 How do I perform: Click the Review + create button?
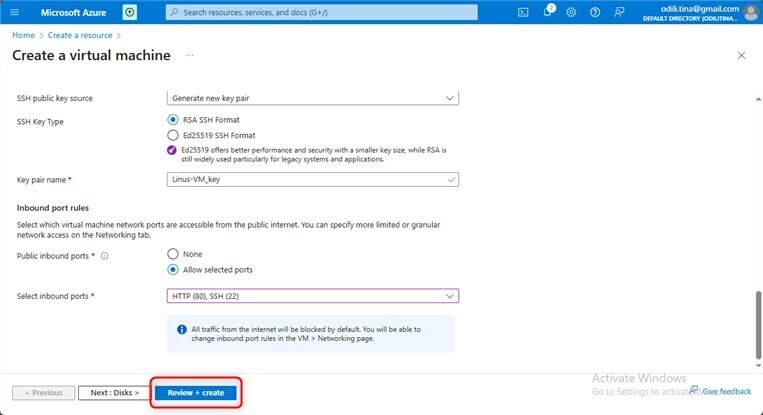click(196, 393)
